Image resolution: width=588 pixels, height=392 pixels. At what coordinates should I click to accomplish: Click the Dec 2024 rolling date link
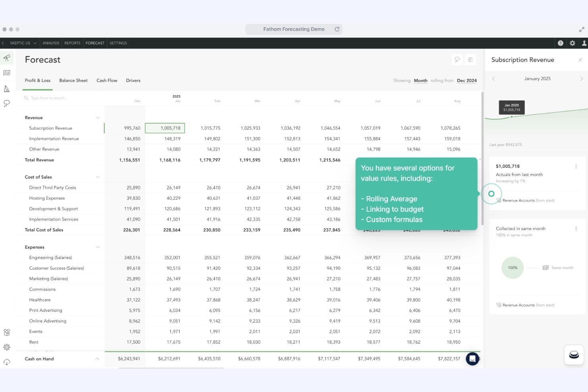pos(466,80)
